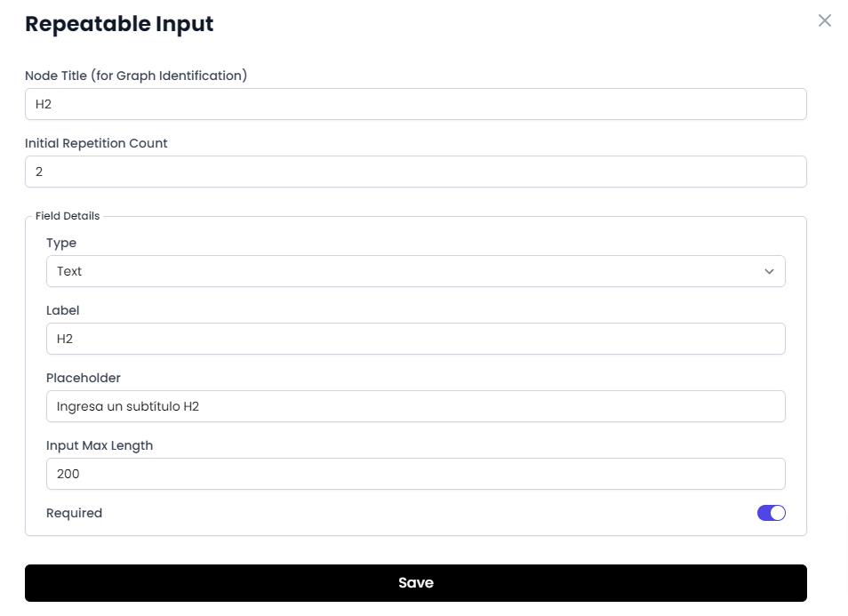
Task: Click the Input Max Length field
Action: coord(415,474)
